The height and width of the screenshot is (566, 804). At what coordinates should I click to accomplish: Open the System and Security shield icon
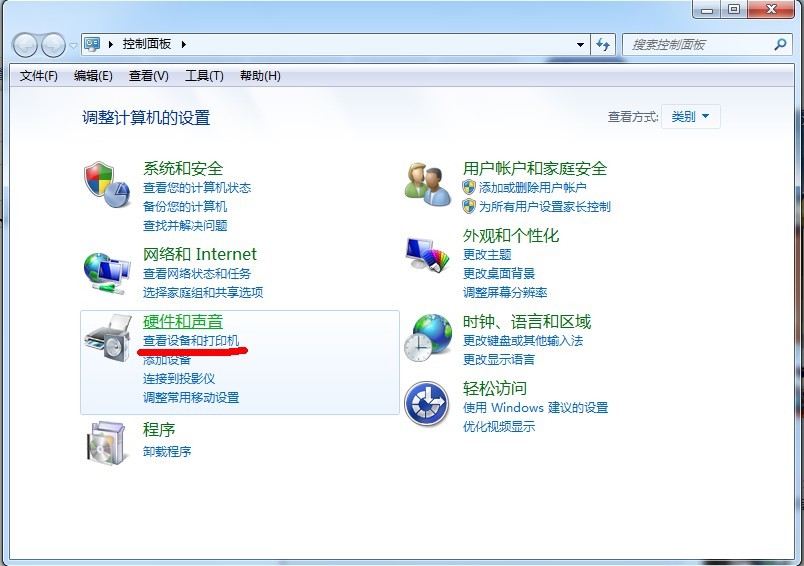(x=107, y=185)
